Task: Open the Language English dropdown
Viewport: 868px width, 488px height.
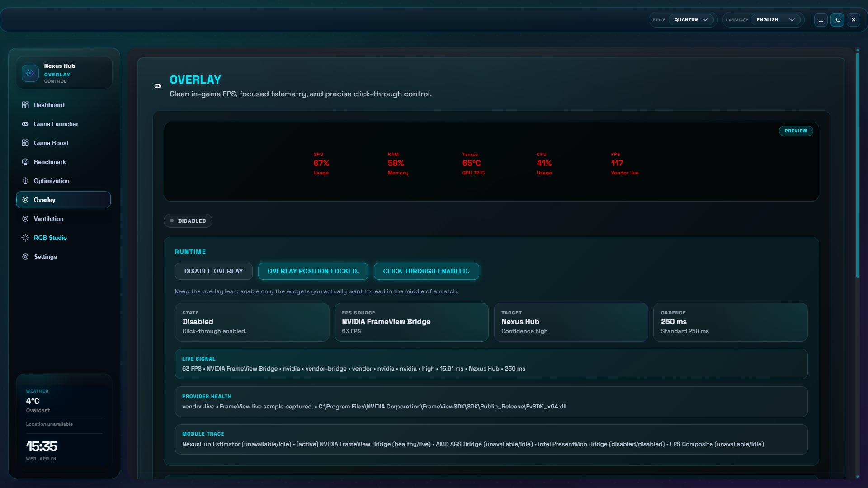Action: point(775,20)
